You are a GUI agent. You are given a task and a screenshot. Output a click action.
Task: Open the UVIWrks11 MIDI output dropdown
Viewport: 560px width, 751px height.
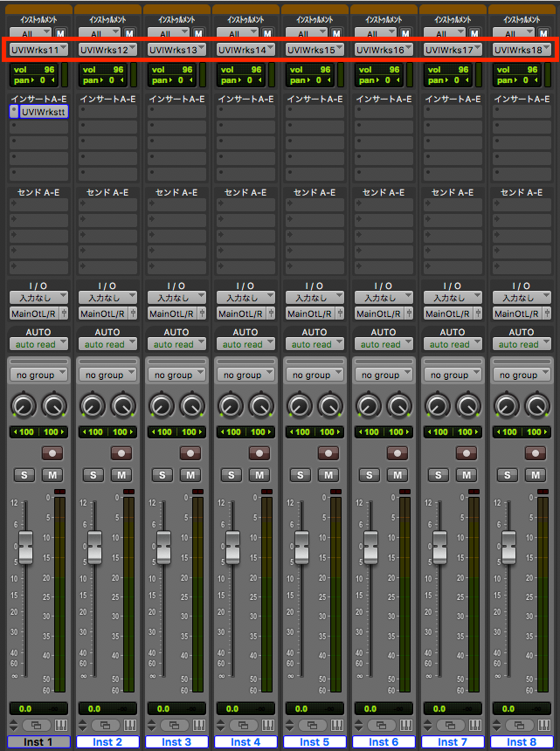pyautogui.click(x=38, y=50)
